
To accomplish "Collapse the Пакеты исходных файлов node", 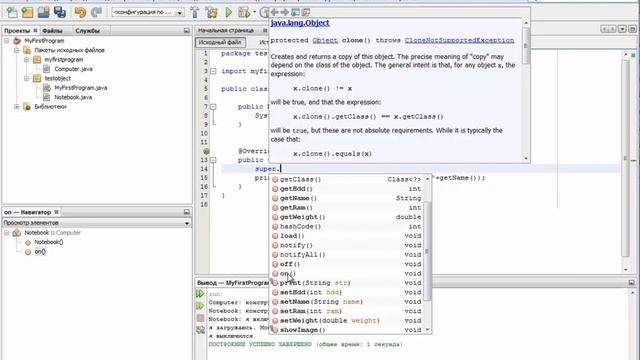I will point(17,50).
